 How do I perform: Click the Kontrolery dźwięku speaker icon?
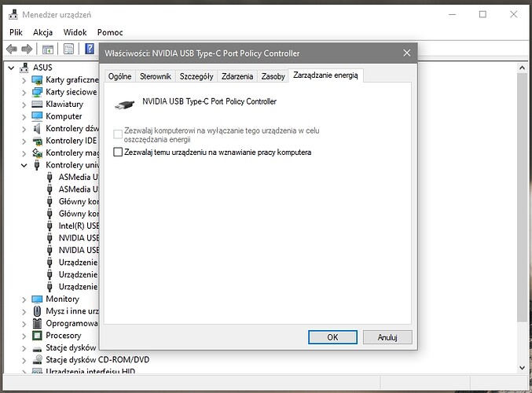pos(37,129)
